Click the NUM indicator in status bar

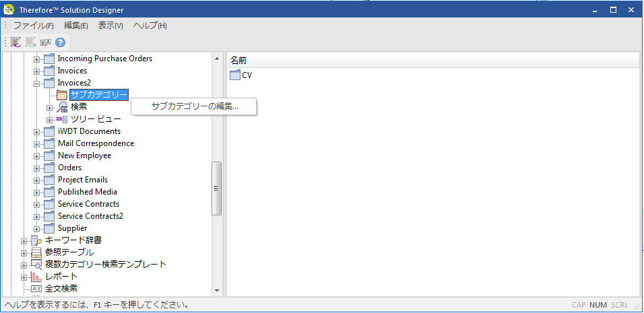point(598,305)
